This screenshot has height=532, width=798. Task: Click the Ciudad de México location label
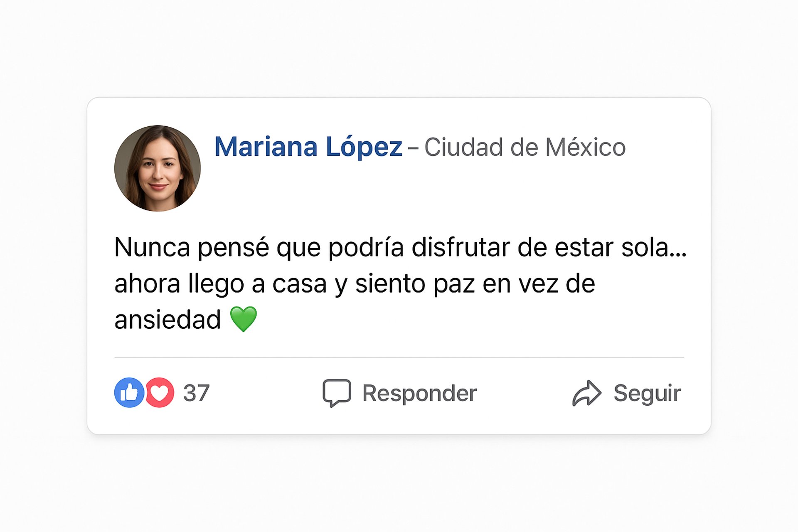click(525, 147)
